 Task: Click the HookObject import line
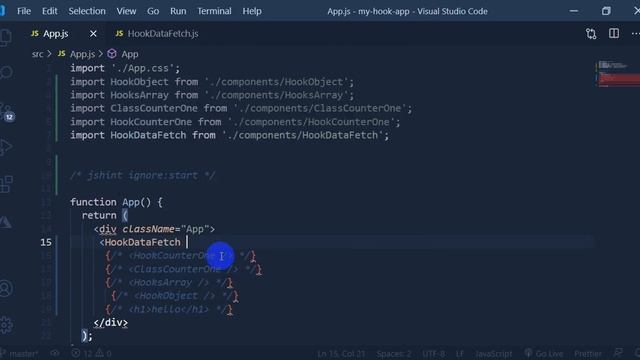[212, 82]
